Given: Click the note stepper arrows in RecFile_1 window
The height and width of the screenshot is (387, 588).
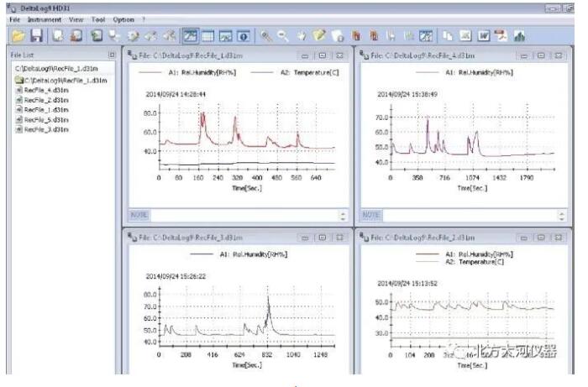Looking at the screenshot, I should tap(342, 216).
